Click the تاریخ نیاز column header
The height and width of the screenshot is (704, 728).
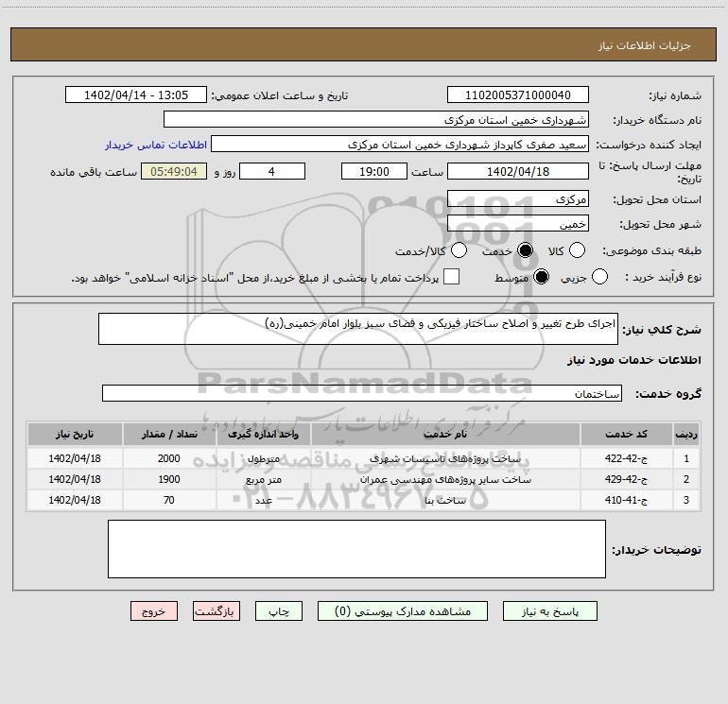(75, 435)
